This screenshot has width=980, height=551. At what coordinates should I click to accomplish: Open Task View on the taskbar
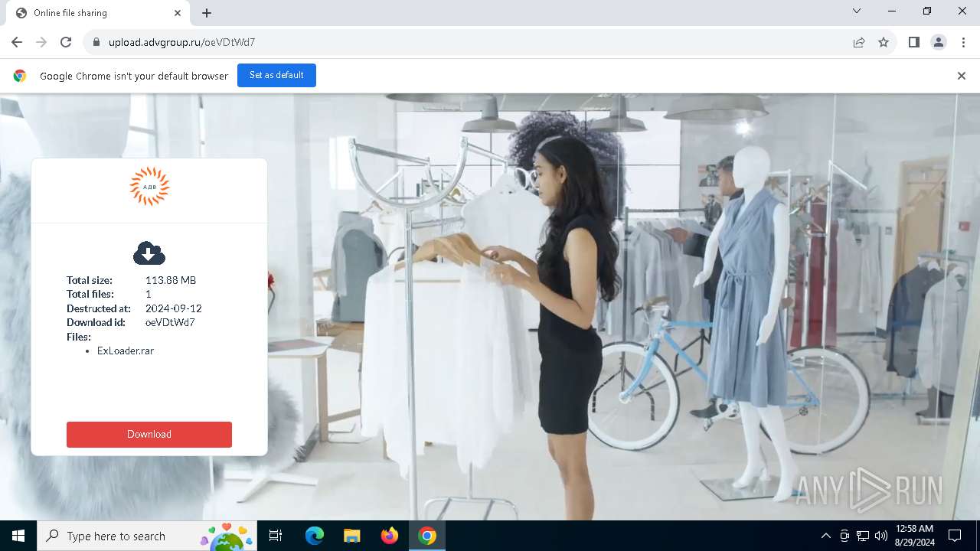tap(276, 536)
